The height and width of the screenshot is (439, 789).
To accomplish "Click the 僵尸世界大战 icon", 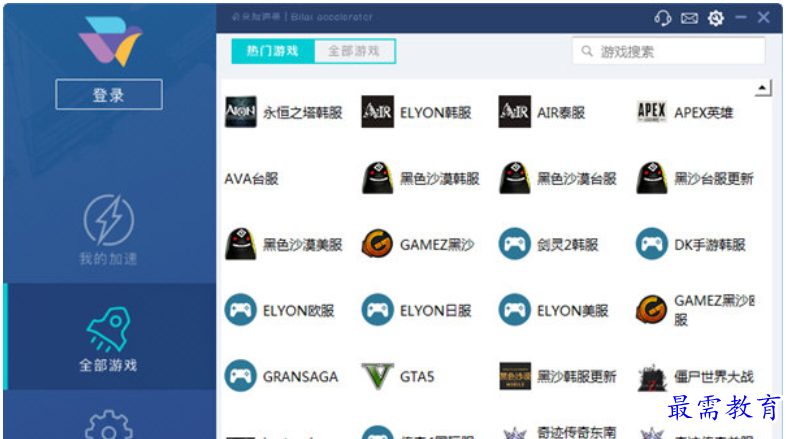I will 652,378.
